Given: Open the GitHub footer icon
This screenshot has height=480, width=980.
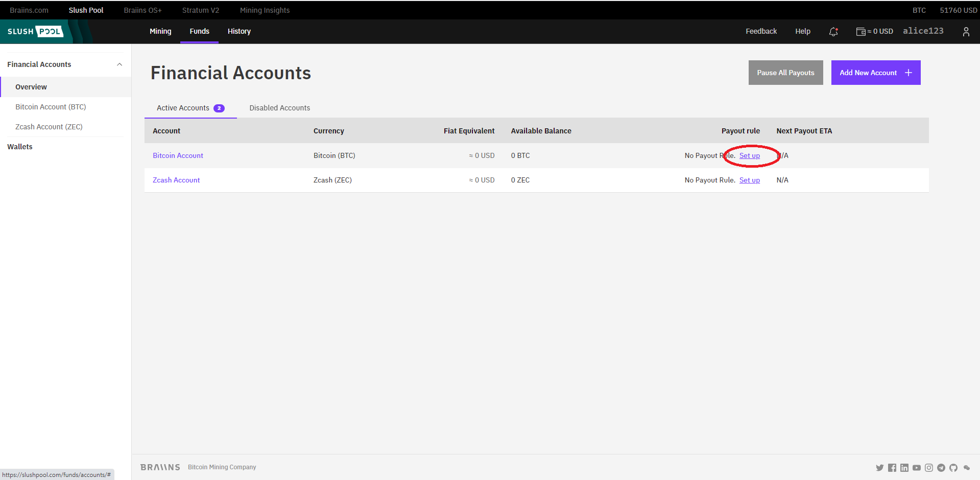Looking at the screenshot, I should pyautogui.click(x=953, y=468).
